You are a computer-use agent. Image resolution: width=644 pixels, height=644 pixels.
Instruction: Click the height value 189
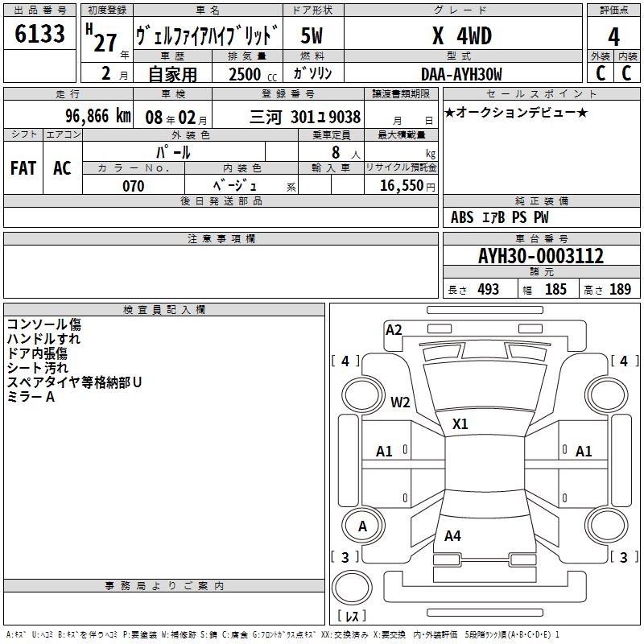pos(620,290)
